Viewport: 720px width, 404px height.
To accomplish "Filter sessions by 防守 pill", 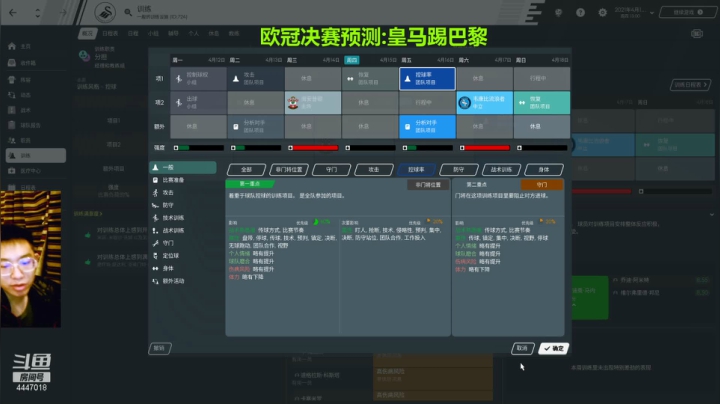I will point(459,170).
